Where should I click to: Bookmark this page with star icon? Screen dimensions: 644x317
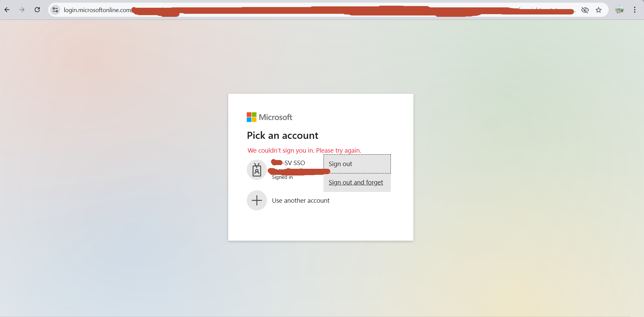[x=599, y=10]
